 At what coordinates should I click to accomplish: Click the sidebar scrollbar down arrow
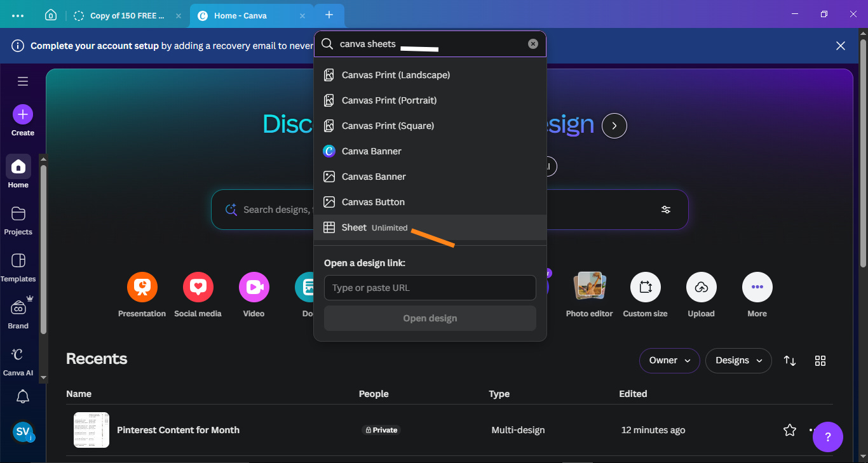click(43, 377)
